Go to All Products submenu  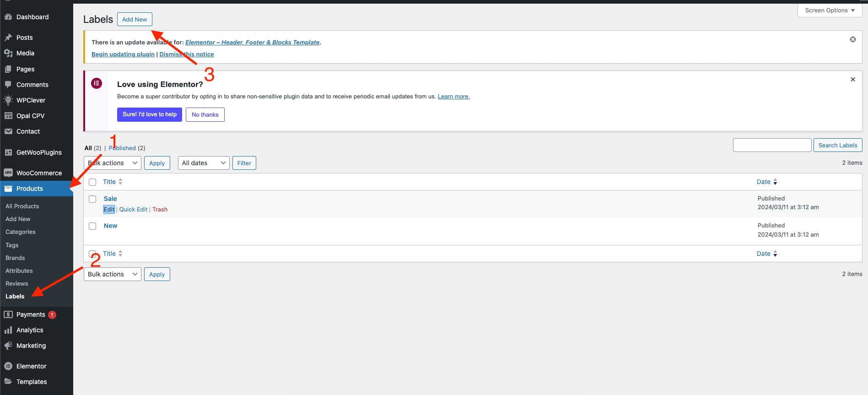[22, 206]
